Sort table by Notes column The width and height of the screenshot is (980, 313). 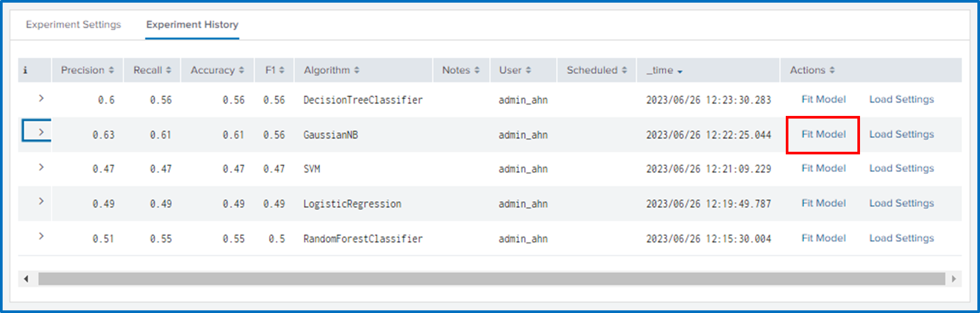pyautogui.click(x=461, y=70)
